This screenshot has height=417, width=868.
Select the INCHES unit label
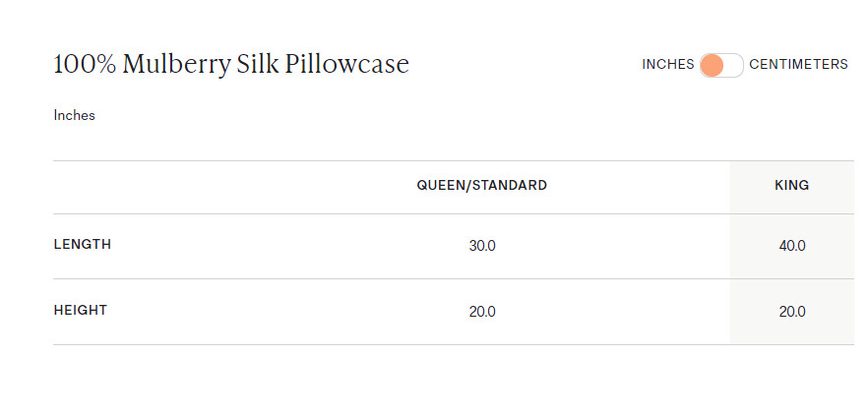667,65
